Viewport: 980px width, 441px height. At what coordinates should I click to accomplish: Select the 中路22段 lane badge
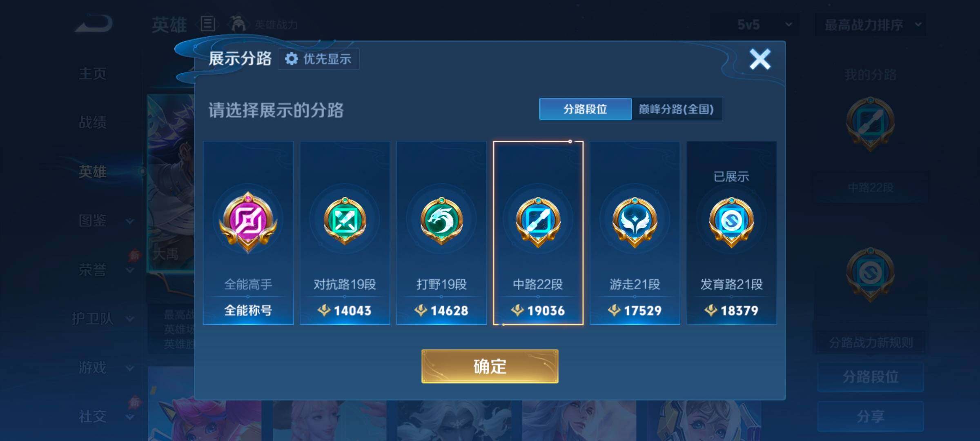tap(538, 233)
